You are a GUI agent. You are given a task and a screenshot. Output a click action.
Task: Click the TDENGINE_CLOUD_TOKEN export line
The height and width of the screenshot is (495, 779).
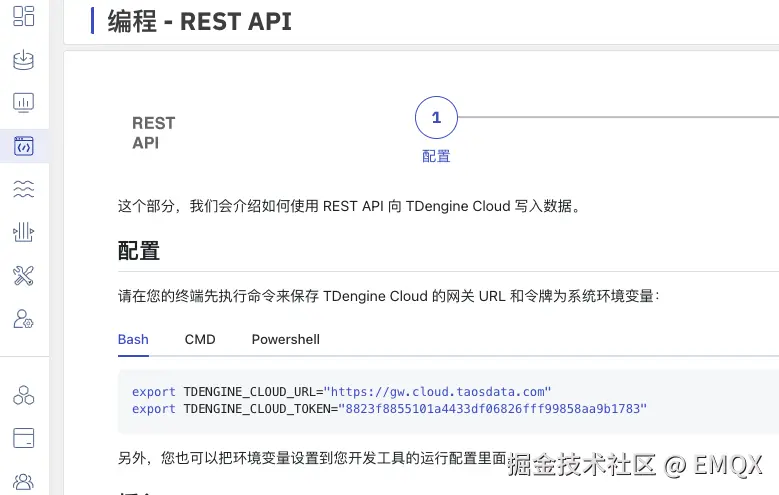pos(390,409)
